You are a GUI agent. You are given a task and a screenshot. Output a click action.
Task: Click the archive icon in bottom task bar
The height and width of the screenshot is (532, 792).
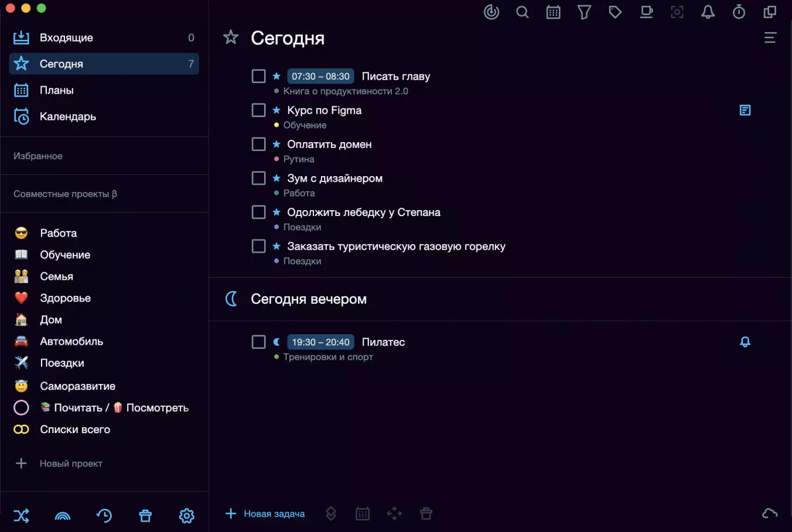tap(426, 513)
